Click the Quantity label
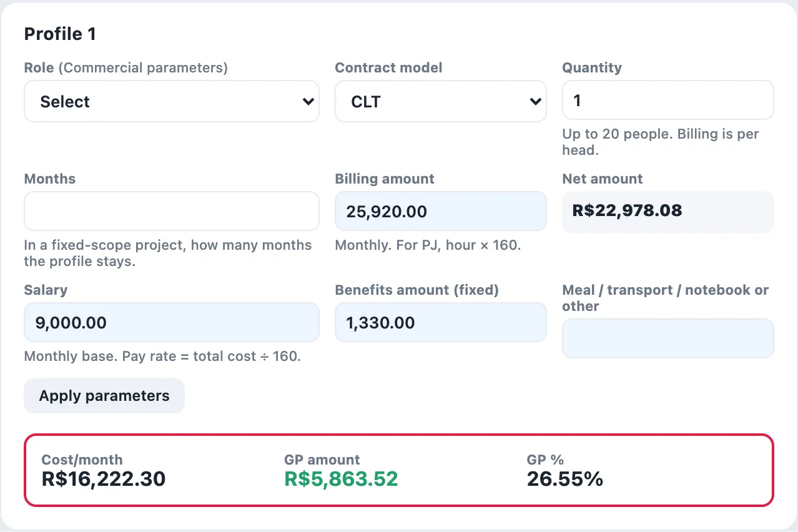The height and width of the screenshot is (532, 798). pos(592,67)
